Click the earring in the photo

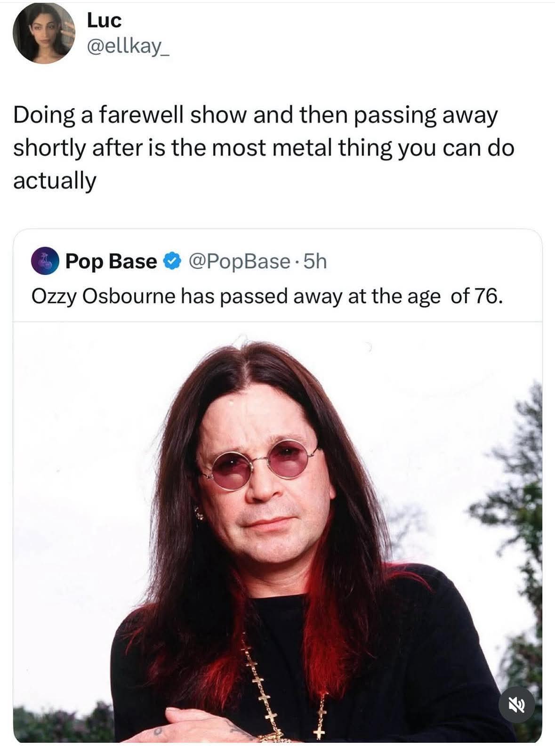200,513
